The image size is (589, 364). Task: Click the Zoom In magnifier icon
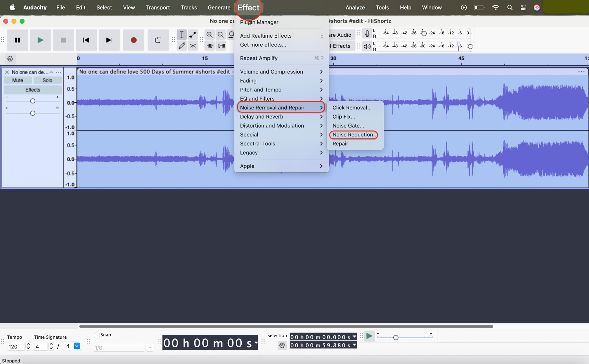[210, 35]
